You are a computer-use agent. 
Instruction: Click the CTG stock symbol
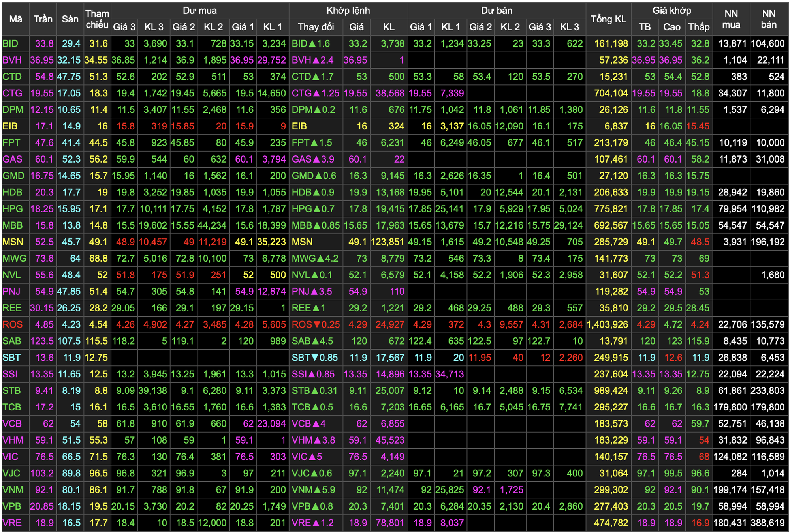pyautogui.click(x=12, y=93)
